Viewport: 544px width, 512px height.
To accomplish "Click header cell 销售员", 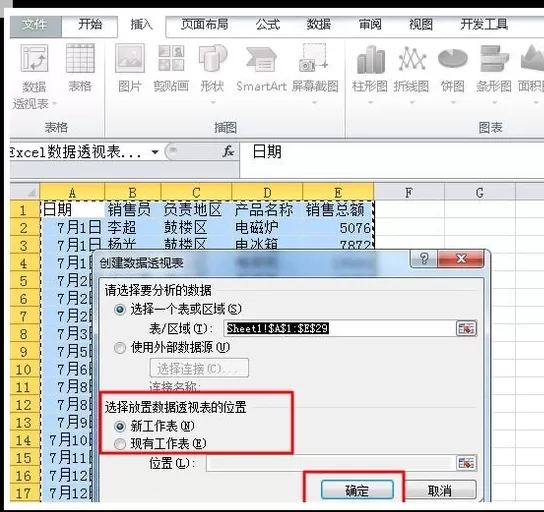I will point(133,210).
